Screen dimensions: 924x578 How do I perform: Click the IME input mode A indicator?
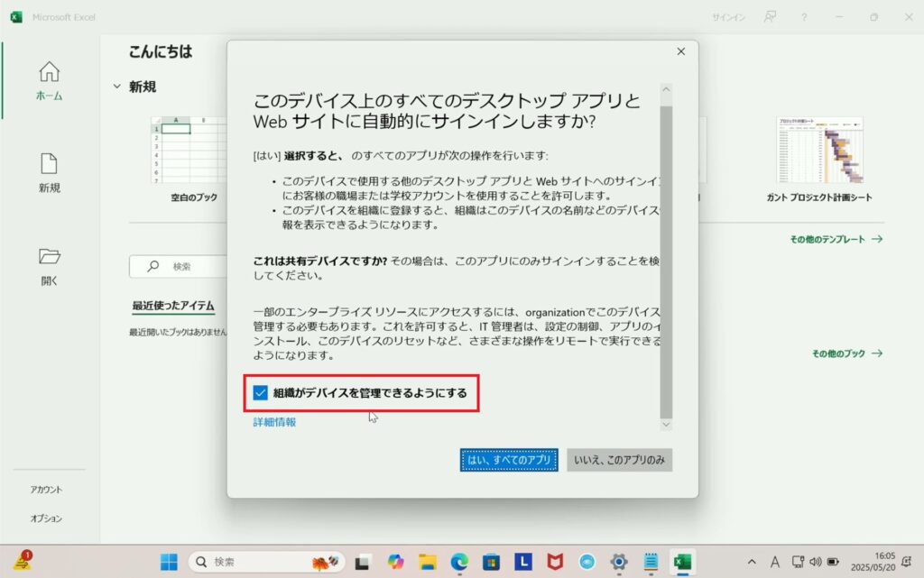(775, 562)
